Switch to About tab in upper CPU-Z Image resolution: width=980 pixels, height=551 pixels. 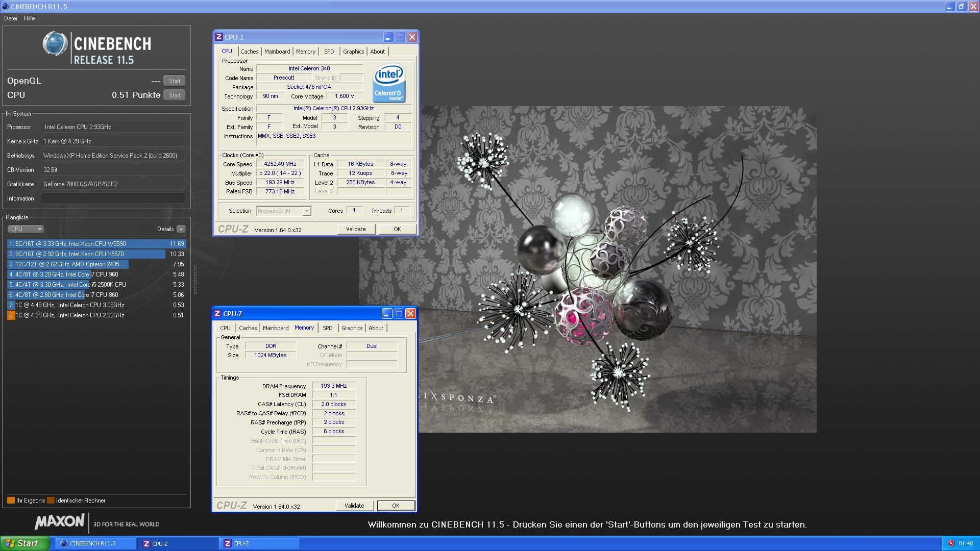coord(378,52)
